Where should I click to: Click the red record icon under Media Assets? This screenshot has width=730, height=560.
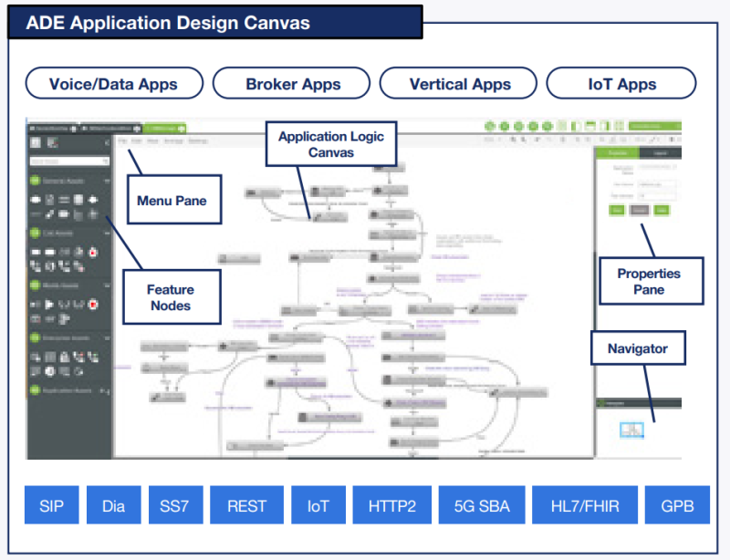coord(91,302)
